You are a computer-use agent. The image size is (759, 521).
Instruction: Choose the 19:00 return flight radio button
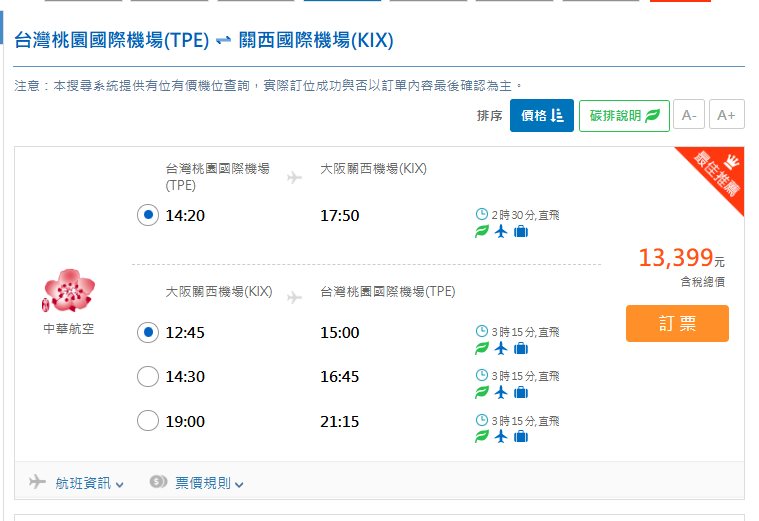click(x=148, y=420)
